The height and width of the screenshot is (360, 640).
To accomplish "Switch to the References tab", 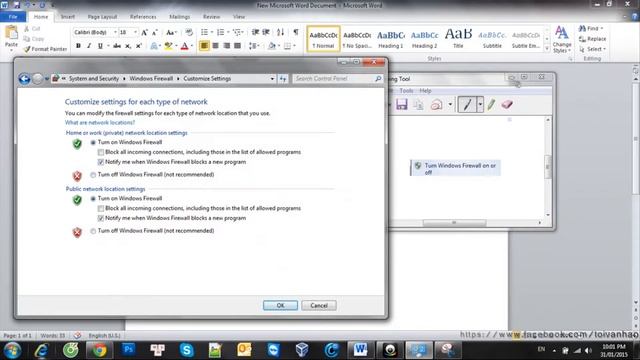I will [x=143, y=17].
